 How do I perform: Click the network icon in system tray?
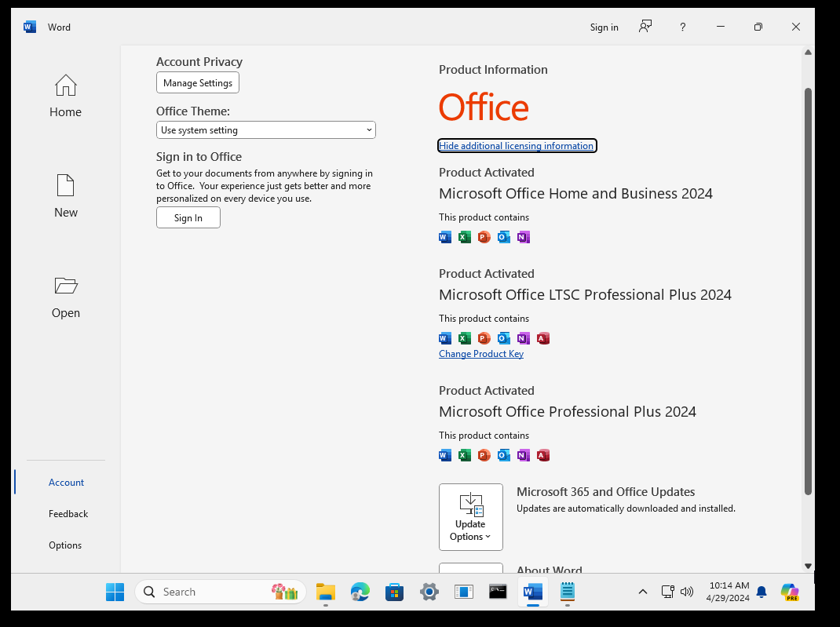pyautogui.click(x=667, y=592)
